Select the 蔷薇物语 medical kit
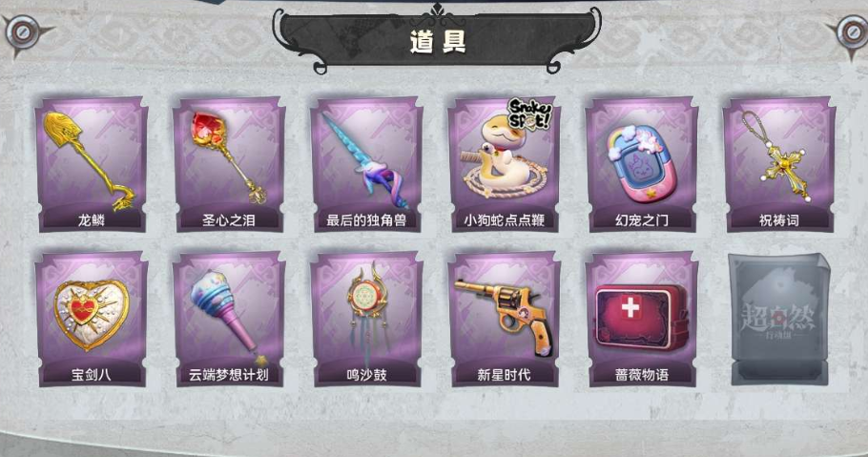The height and width of the screenshot is (457, 868). pyautogui.click(x=642, y=319)
